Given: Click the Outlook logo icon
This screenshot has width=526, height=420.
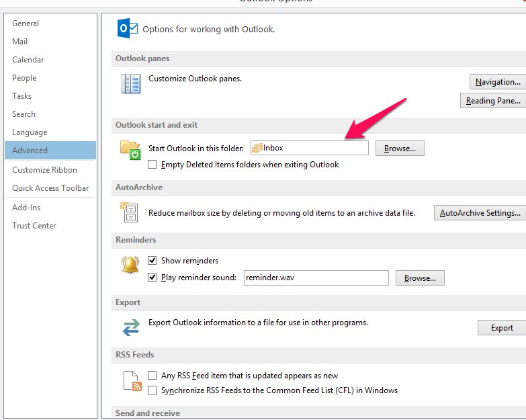Looking at the screenshot, I should pos(127,28).
